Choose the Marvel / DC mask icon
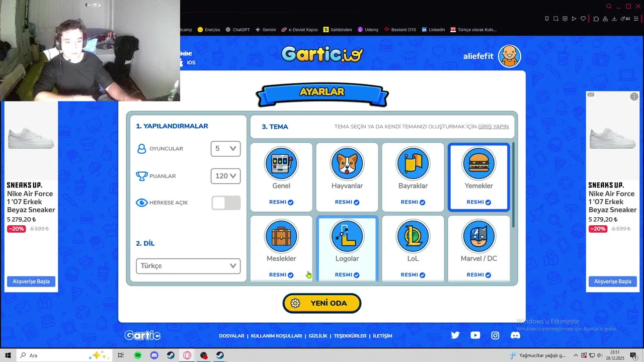644x362 pixels. (478, 236)
